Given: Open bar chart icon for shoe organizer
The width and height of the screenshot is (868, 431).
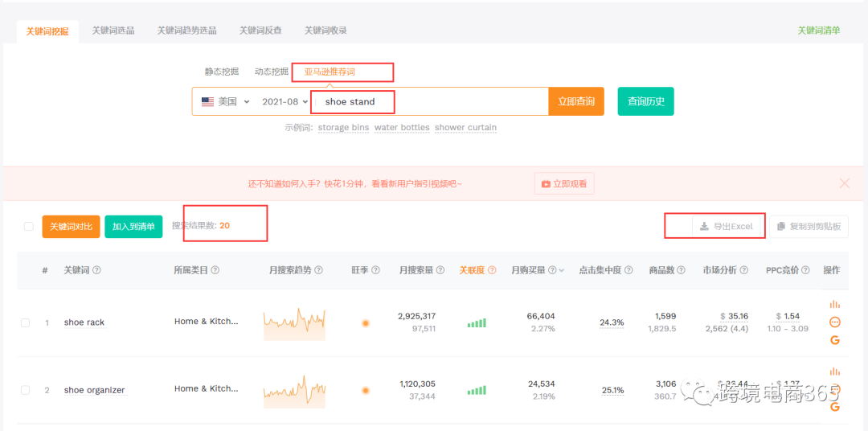Looking at the screenshot, I should (x=835, y=371).
